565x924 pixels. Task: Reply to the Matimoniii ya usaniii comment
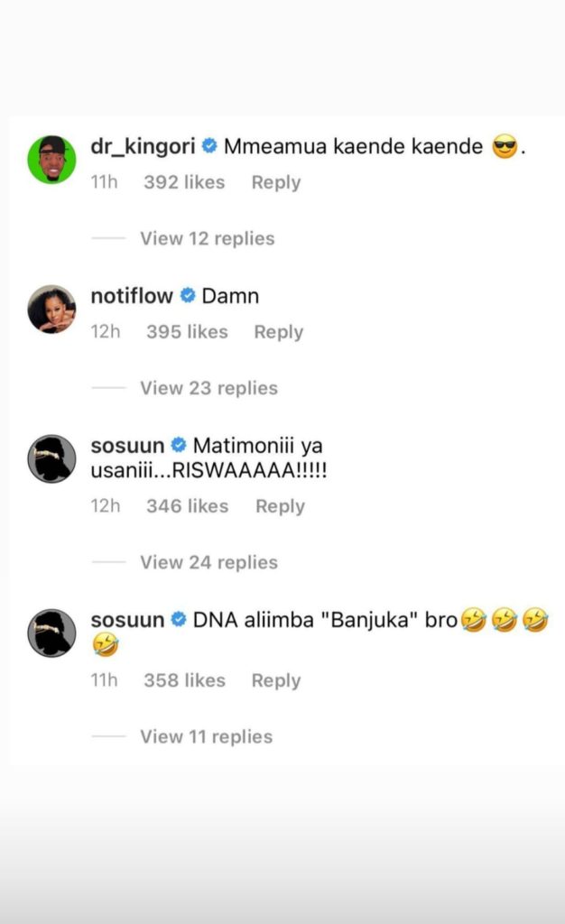pos(281,507)
